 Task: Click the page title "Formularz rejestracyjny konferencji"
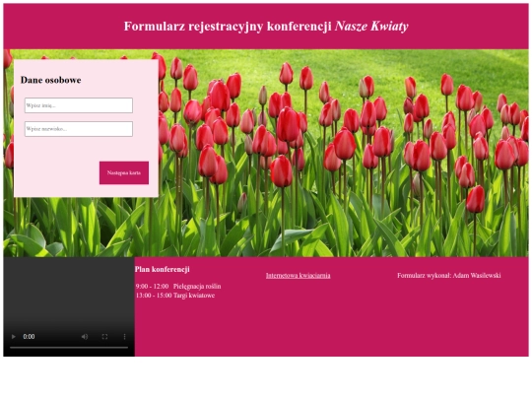pos(228,27)
